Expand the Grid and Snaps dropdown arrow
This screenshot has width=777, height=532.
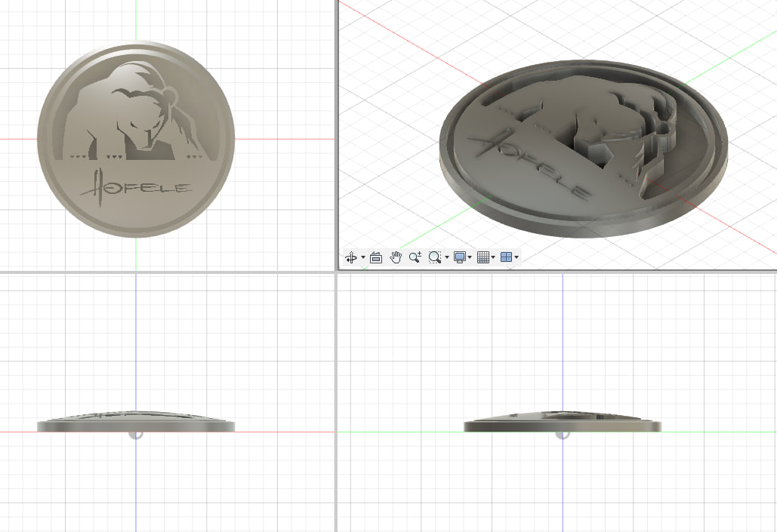493,257
